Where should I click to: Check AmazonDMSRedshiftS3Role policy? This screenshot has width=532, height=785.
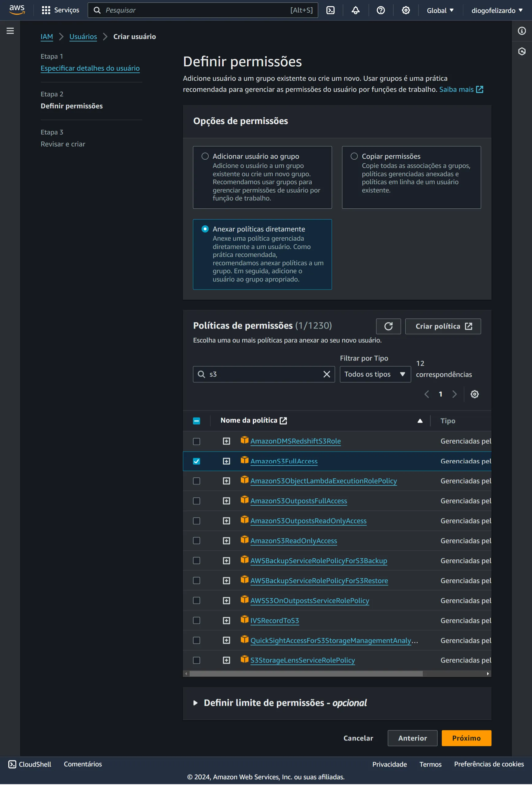coord(196,441)
